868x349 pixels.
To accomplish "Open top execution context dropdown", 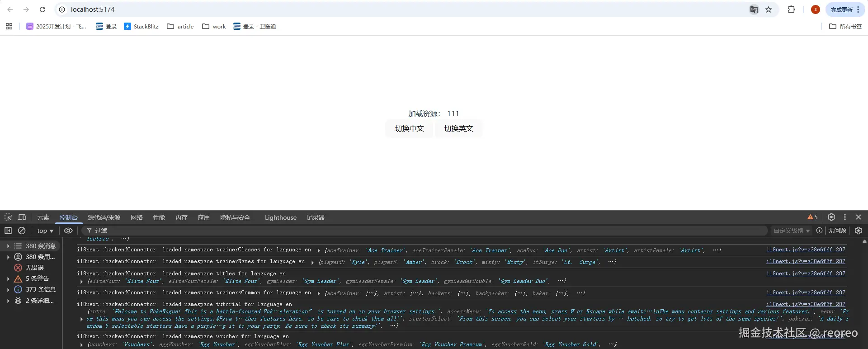I will (x=45, y=231).
